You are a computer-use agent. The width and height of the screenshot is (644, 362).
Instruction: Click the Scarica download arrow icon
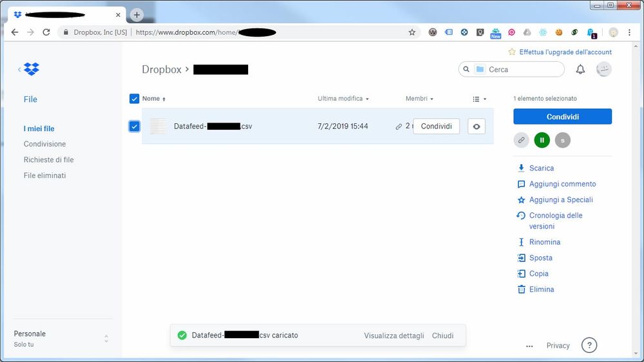coord(522,168)
